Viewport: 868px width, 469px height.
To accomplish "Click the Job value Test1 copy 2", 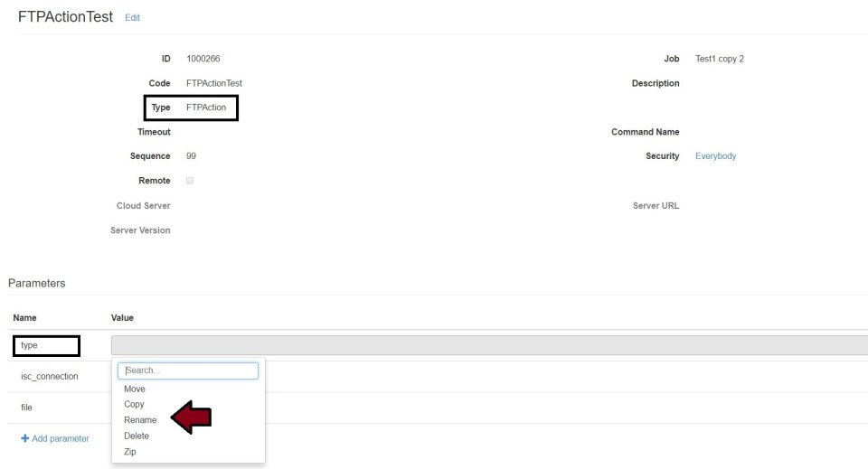I will point(720,60).
